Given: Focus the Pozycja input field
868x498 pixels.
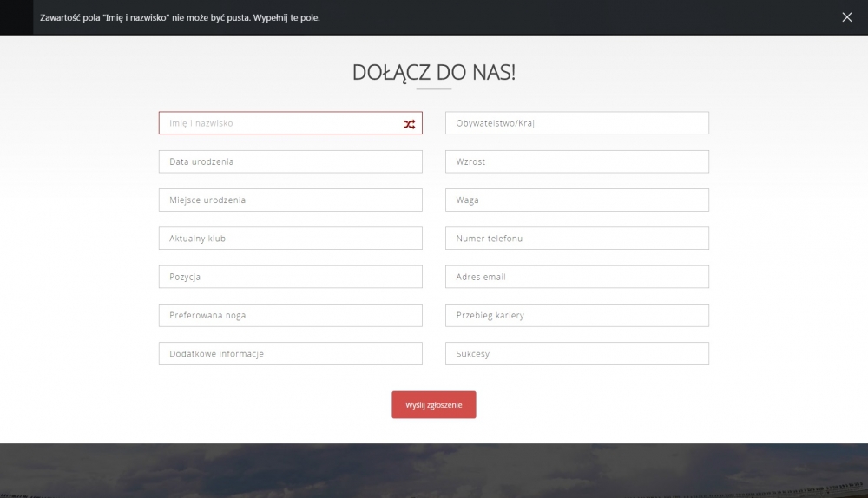Looking at the screenshot, I should (x=290, y=277).
